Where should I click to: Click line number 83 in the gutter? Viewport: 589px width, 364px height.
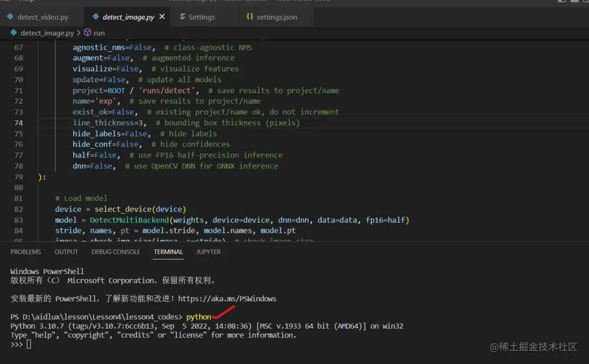pyautogui.click(x=19, y=220)
